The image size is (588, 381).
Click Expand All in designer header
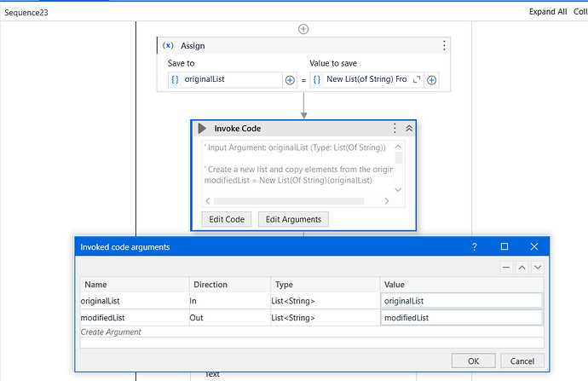point(548,12)
